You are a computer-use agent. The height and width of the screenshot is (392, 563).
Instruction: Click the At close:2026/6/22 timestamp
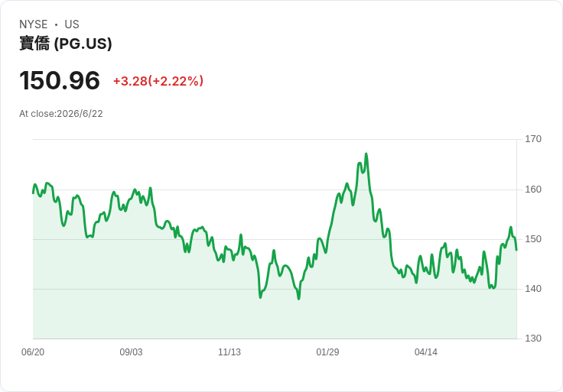(61, 114)
